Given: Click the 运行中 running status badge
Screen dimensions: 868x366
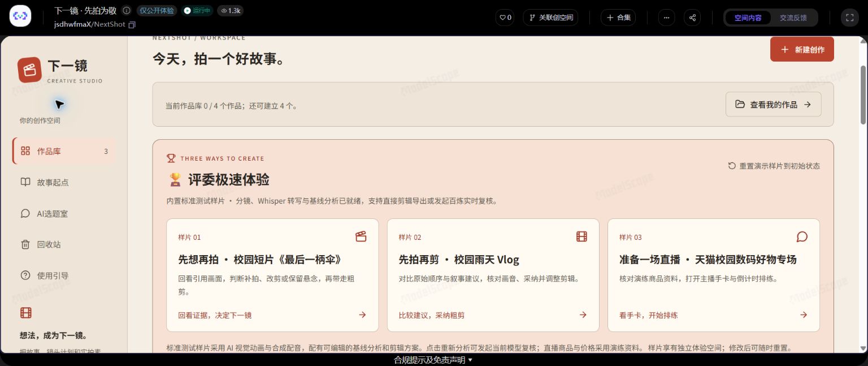Looking at the screenshot, I should coord(197,10).
